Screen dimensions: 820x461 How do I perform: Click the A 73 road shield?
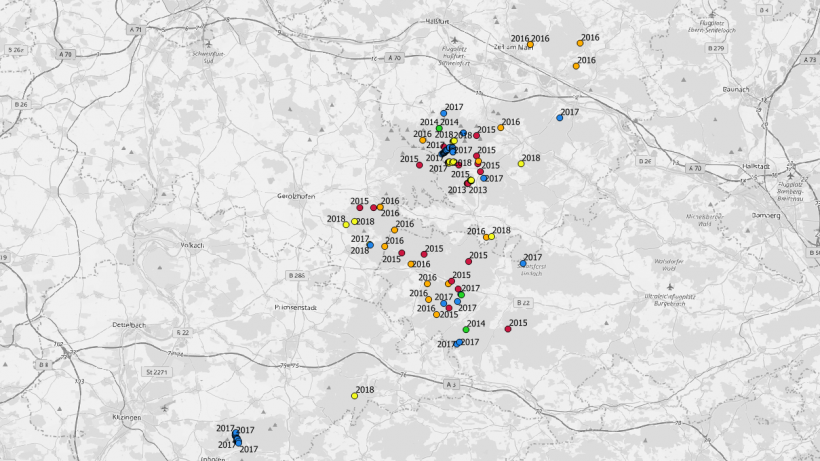(810, 60)
